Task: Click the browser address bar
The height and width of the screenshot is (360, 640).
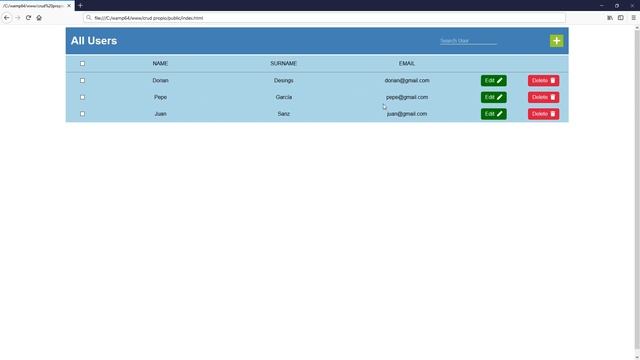Action: click(324, 18)
